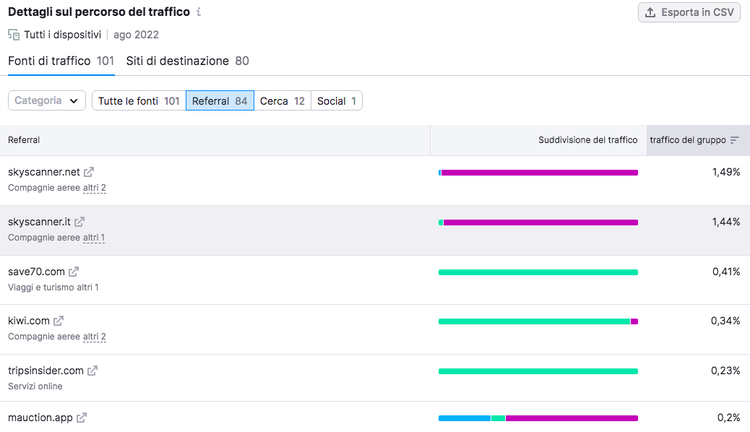750x432 pixels.
Task: Click the 0,23% value
Action: [x=725, y=371]
